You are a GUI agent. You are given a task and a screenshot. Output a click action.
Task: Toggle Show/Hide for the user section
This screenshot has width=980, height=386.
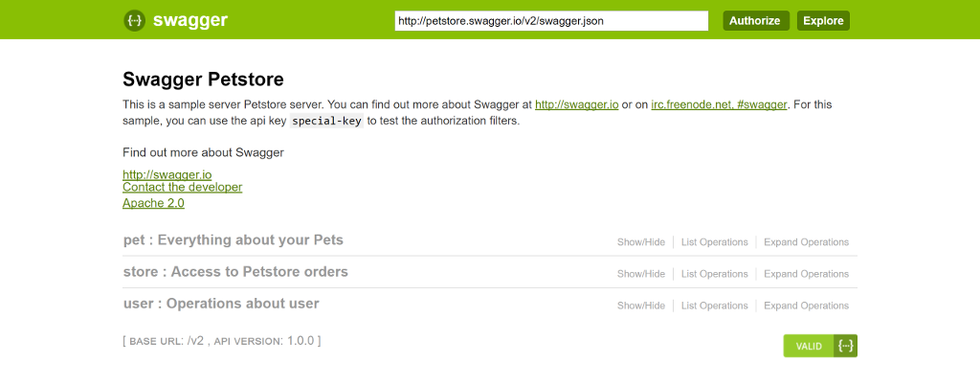(640, 306)
